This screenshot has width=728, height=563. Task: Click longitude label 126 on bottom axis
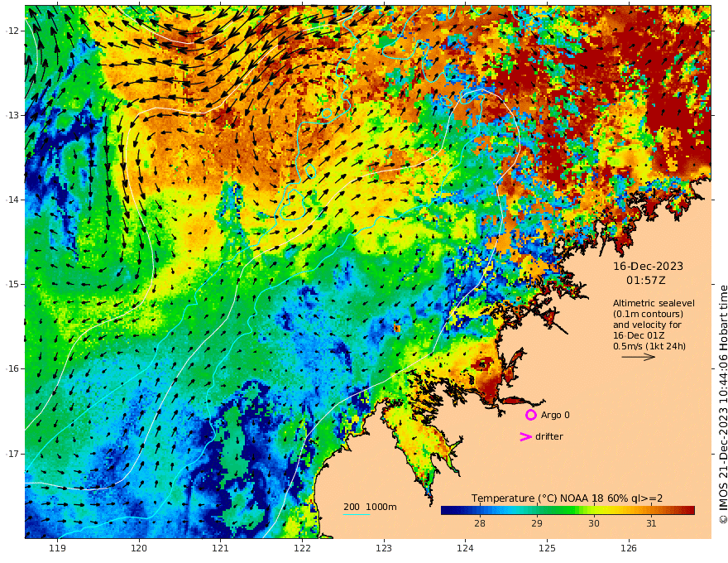pos(629,549)
